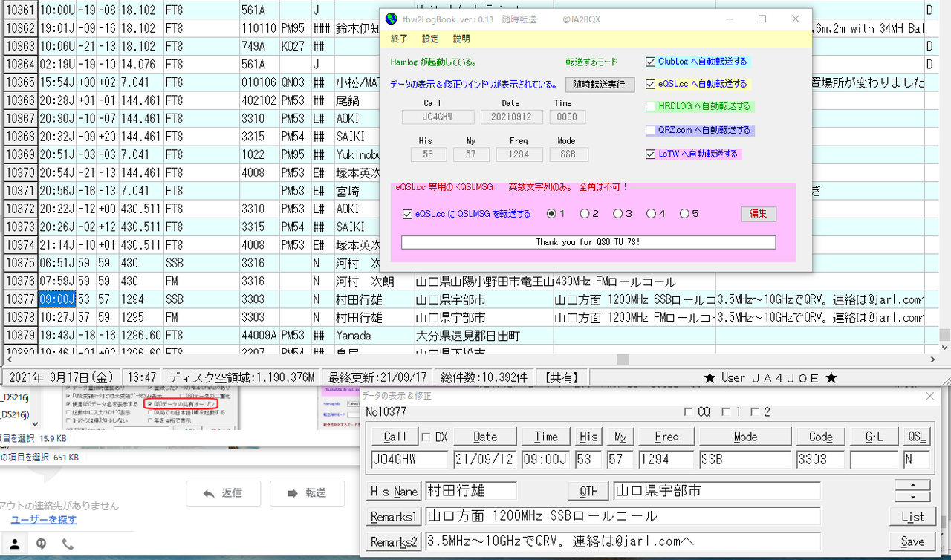Click the phone icon in the contact card

(68, 544)
